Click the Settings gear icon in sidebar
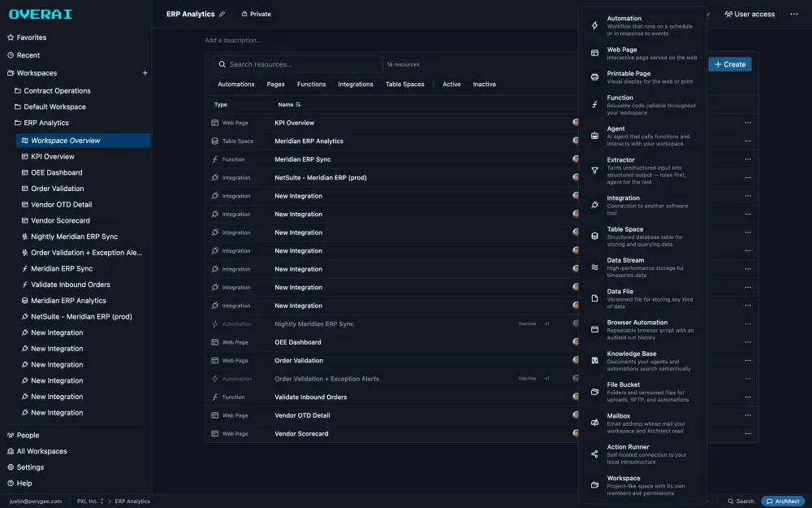 [x=11, y=467]
